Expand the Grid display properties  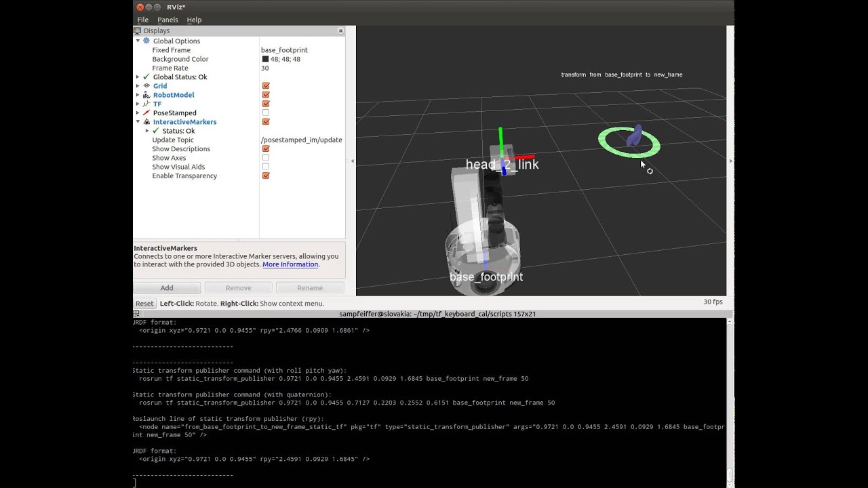tap(138, 86)
